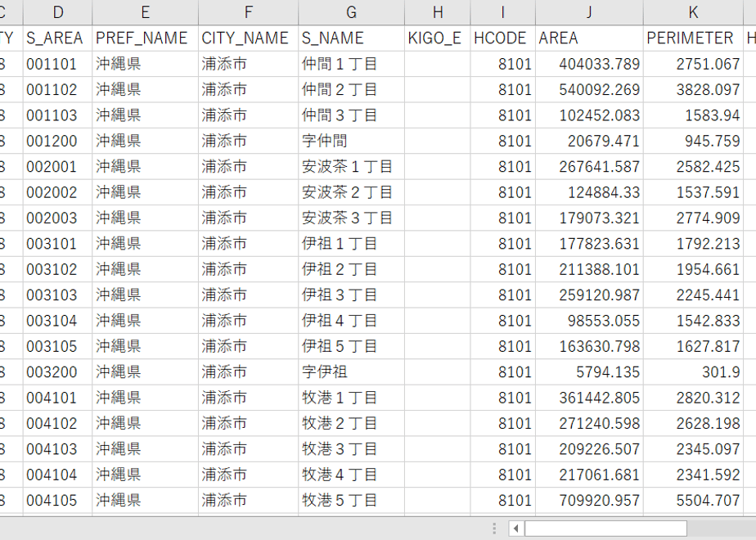Viewport: 756px width, 540px height.
Task: Select 浦添市 in the 004104 row
Action: pos(248,475)
